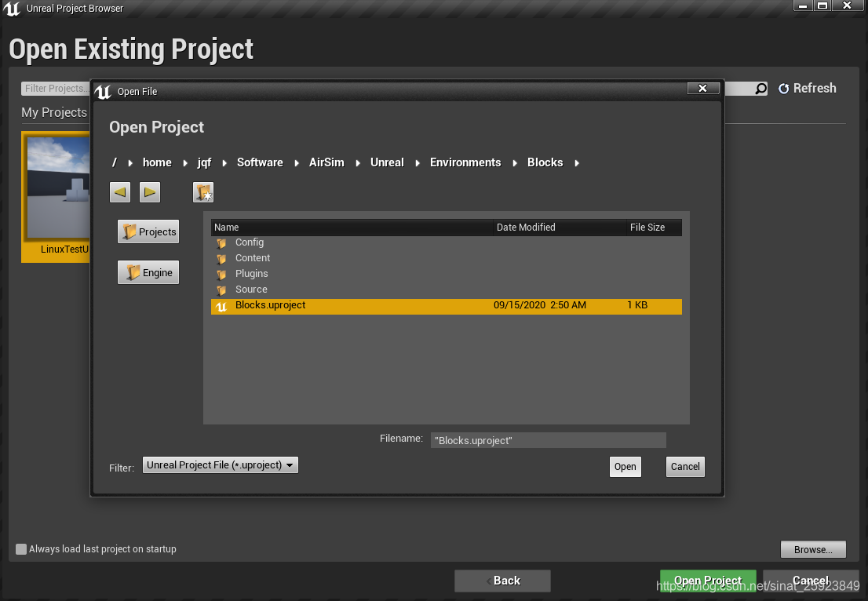Select Blocks.uproject file row
The height and width of the screenshot is (601, 868).
pyautogui.click(x=447, y=307)
